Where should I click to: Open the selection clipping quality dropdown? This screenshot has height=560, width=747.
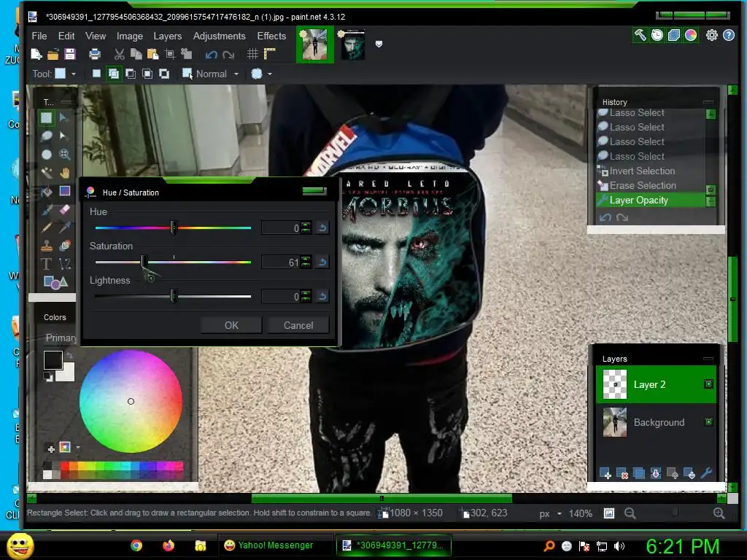tap(262, 74)
